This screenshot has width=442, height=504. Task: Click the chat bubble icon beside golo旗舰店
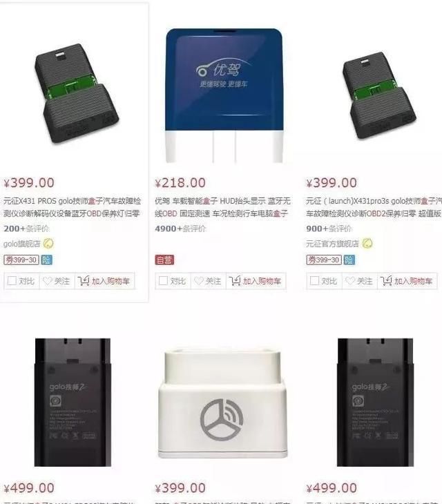point(48,244)
